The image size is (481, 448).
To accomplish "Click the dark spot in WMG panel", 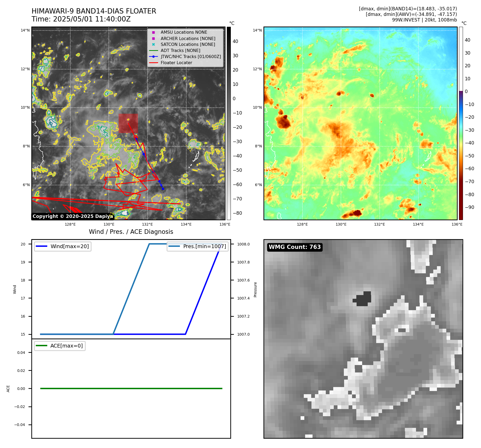I will [x=362, y=299].
